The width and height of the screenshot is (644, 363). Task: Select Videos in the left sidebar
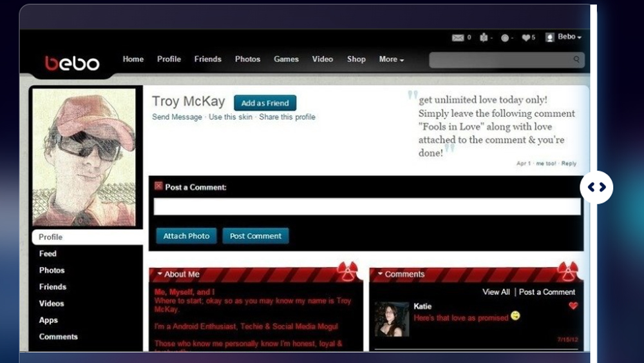[x=52, y=304]
